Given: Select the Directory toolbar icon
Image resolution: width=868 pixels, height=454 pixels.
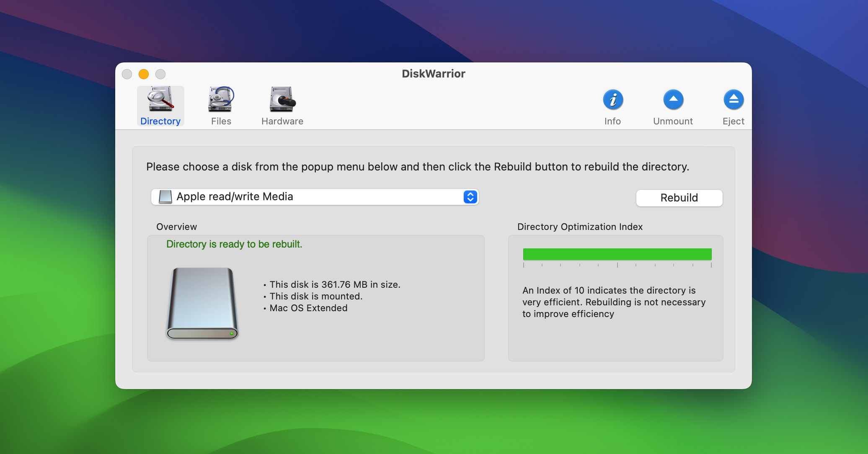Looking at the screenshot, I should tap(160, 106).
